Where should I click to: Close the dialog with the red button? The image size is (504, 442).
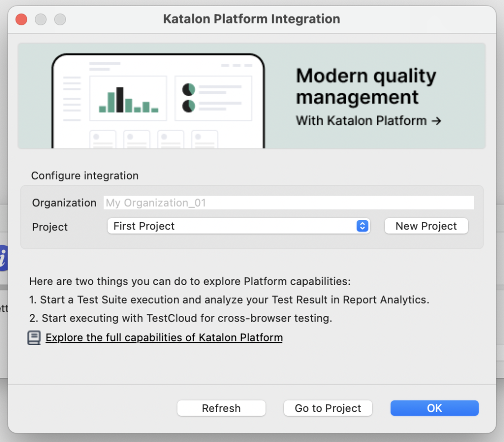coord(22,20)
